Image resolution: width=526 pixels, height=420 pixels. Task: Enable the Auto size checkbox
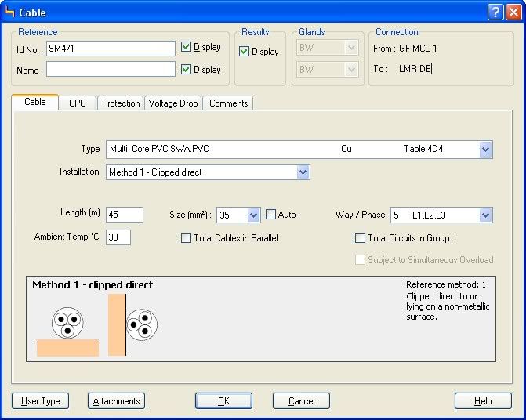[270, 214]
